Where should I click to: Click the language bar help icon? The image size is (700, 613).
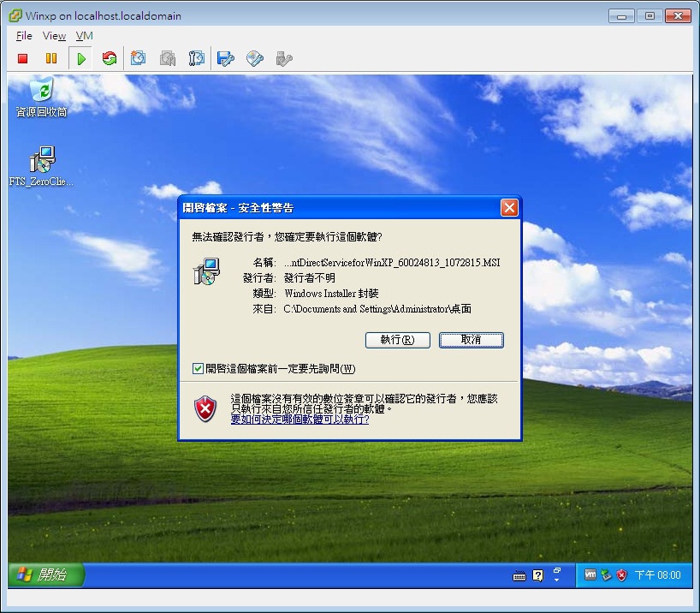(x=538, y=576)
